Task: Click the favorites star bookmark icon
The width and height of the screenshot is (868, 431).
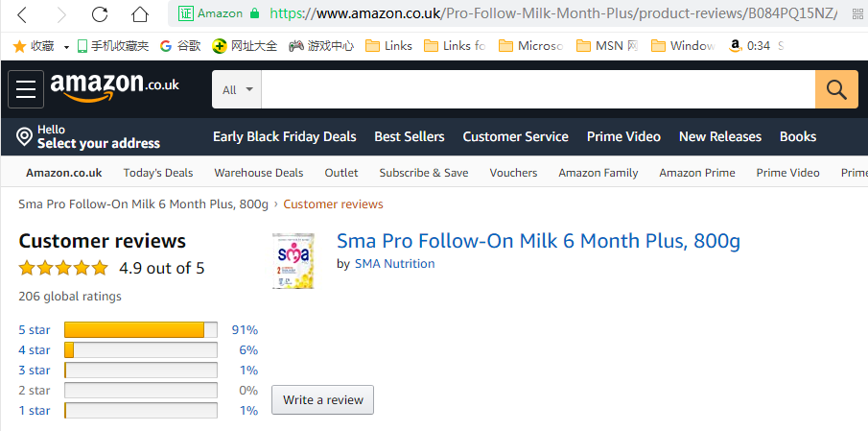Action: click(19, 46)
